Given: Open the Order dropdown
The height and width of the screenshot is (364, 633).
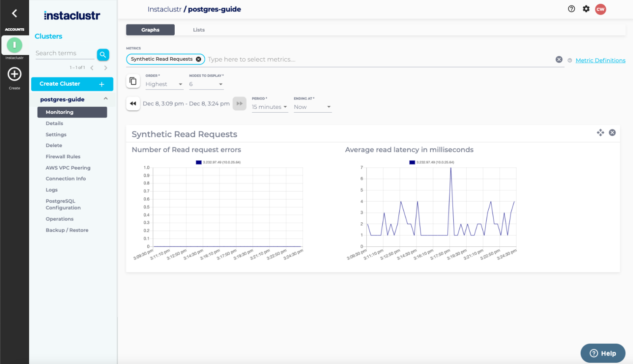Looking at the screenshot, I should click(x=164, y=84).
